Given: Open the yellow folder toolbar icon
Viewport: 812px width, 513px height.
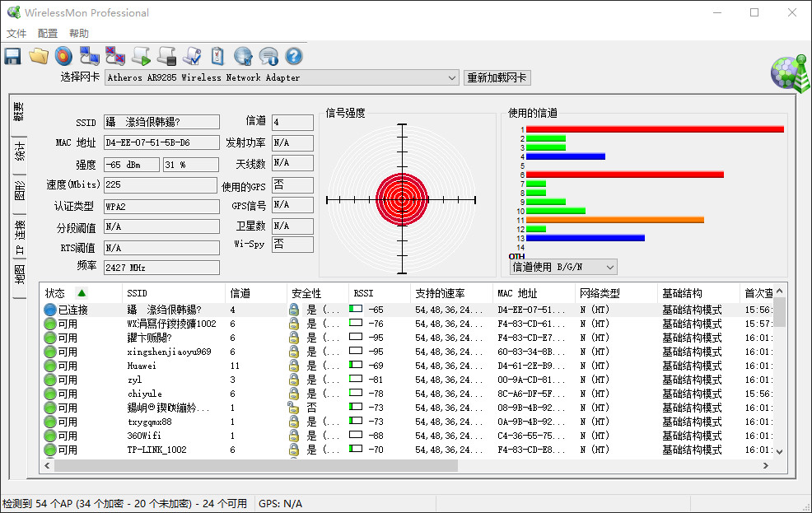Looking at the screenshot, I should coord(39,56).
